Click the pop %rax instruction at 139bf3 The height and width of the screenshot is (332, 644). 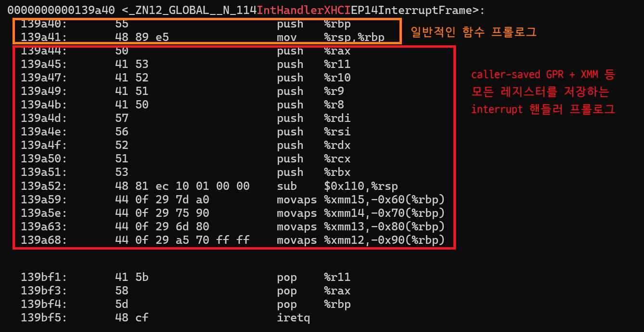(x=313, y=291)
